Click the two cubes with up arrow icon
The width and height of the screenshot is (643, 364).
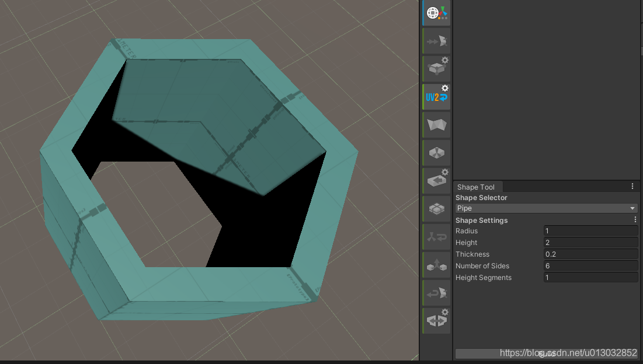tap(436, 265)
